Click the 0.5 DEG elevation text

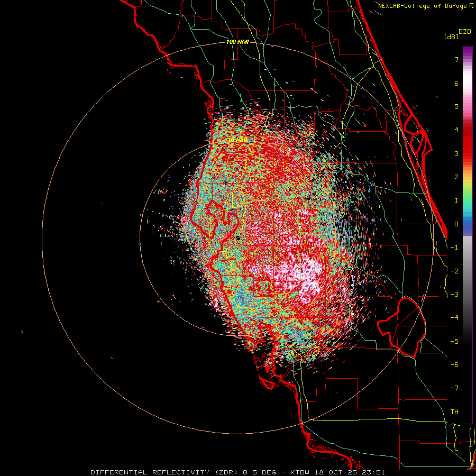(259, 472)
